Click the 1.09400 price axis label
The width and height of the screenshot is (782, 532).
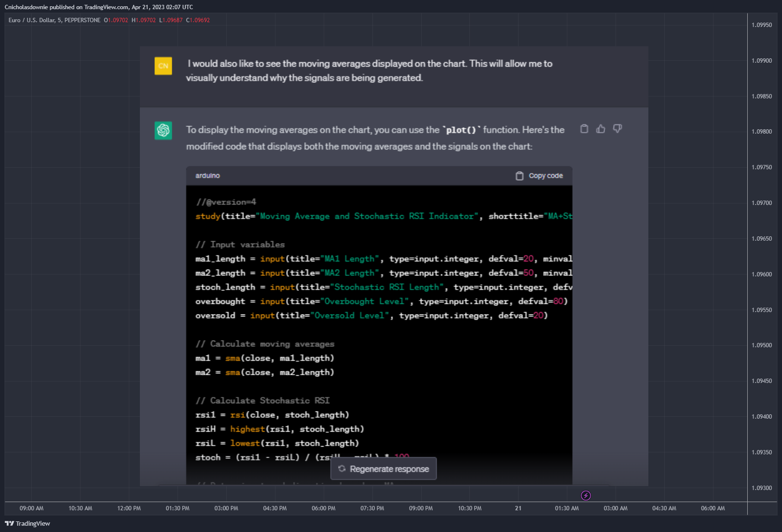click(x=762, y=417)
